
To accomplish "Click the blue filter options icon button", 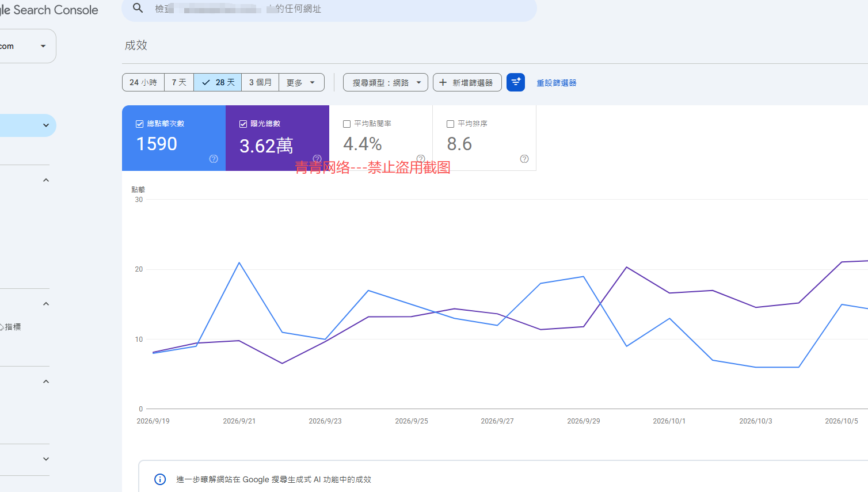I will [516, 82].
